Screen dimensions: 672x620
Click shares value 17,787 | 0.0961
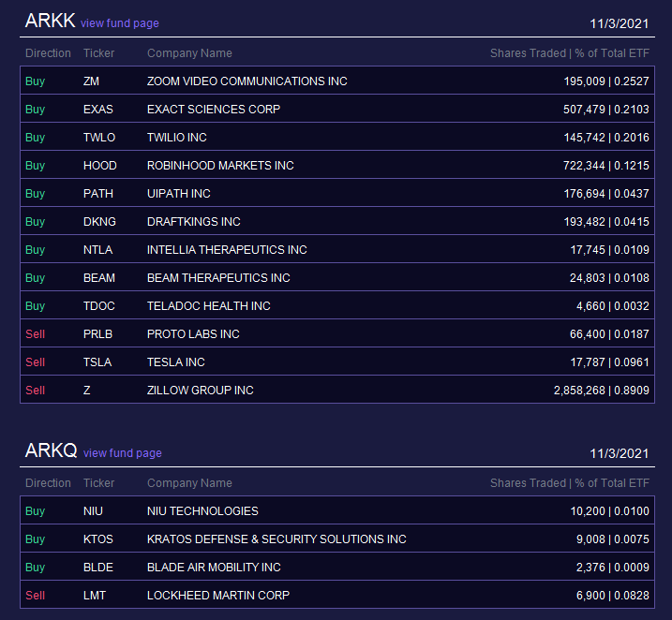tap(609, 362)
